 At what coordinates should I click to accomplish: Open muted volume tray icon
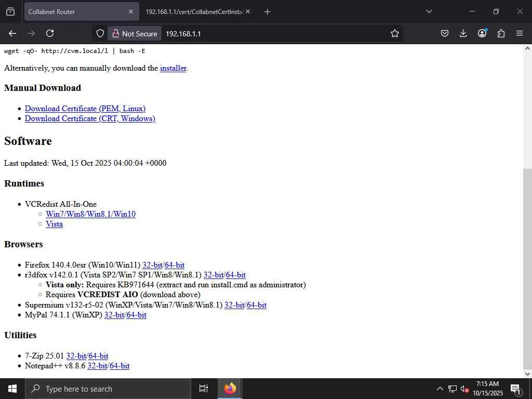click(464, 389)
